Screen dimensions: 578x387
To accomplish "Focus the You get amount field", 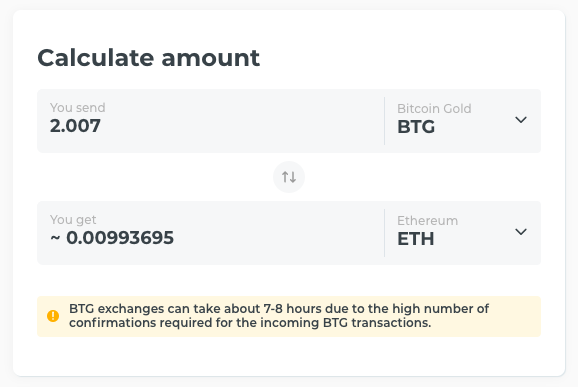I will (210, 233).
